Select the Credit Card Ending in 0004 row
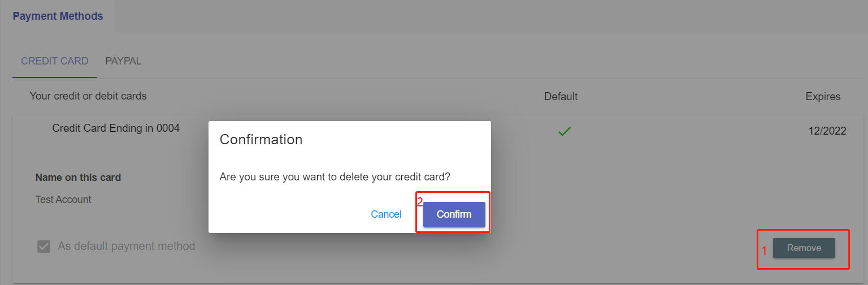Image resolution: width=868 pixels, height=285 pixels. tap(116, 128)
